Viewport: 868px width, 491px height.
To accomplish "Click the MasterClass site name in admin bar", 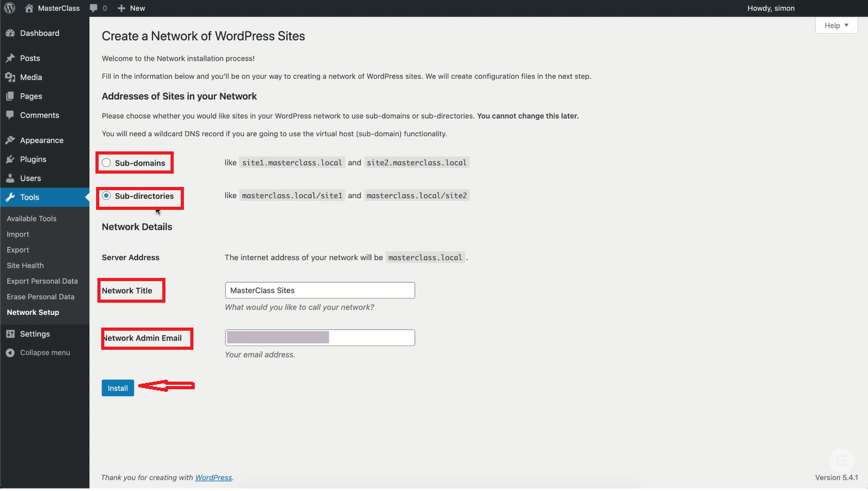I will coord(59,8).
